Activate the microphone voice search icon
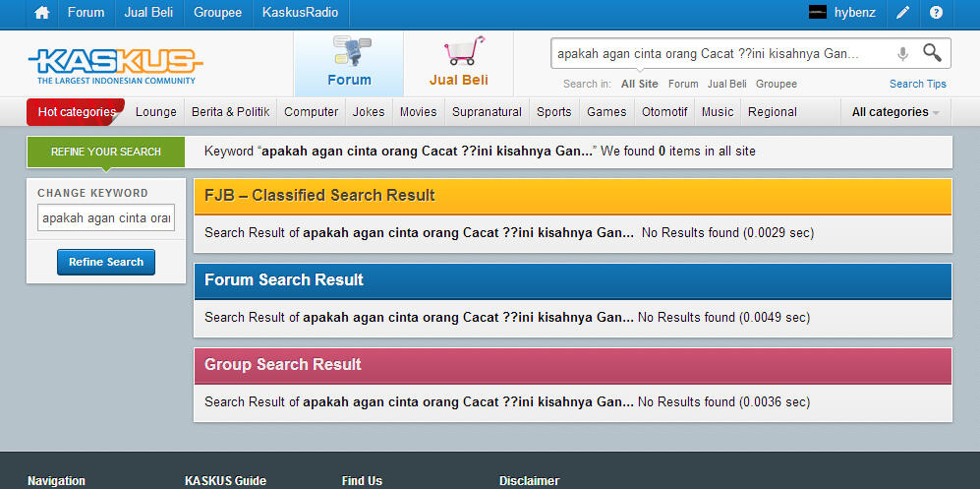Image resolution: width=980 pixels, height=489 pixels. pos(902,54)
